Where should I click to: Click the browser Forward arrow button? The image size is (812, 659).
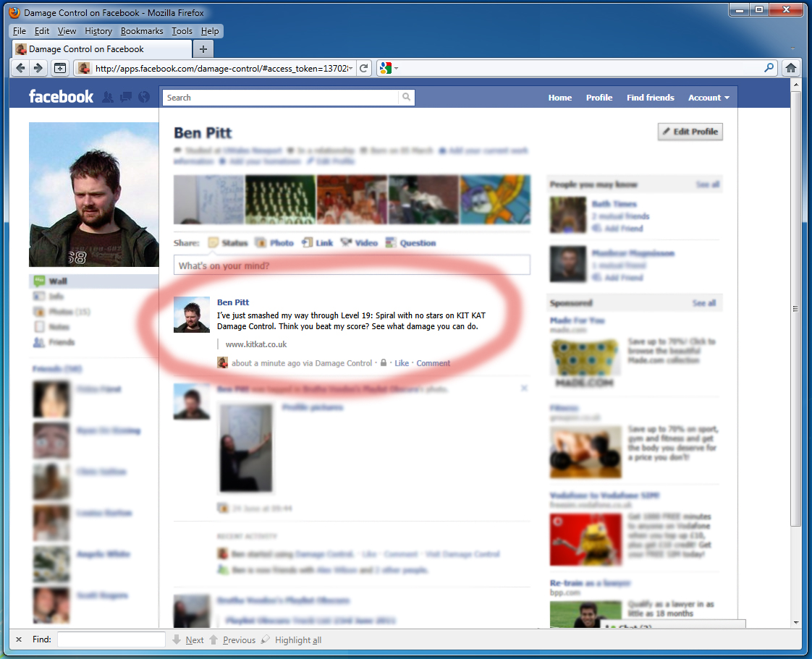click(38, 68)
